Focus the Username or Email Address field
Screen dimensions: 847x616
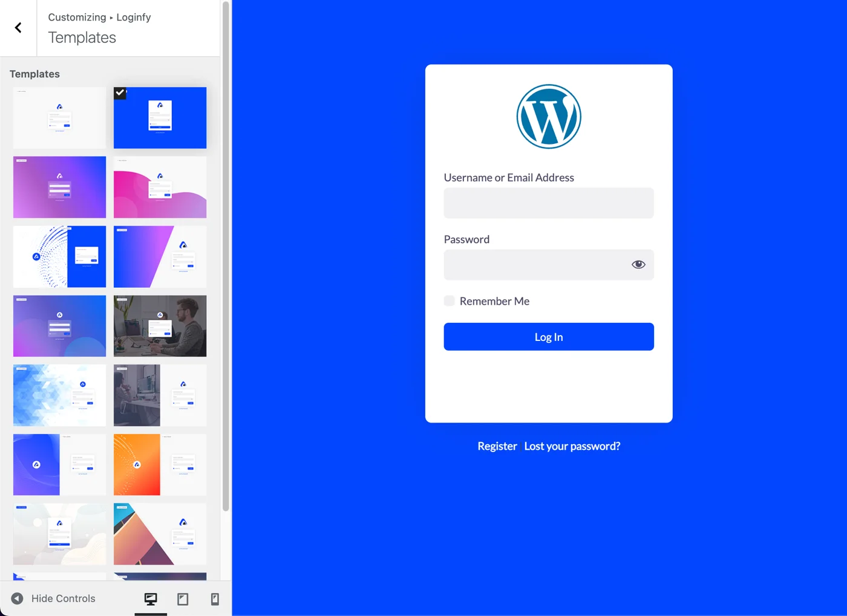pyautogui.click(x=549, y=203)
